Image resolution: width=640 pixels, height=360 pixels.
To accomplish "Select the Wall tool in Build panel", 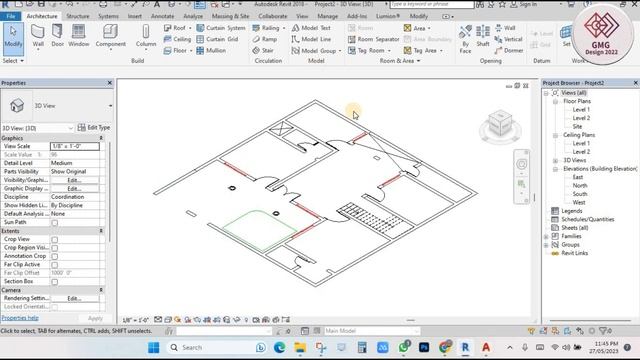I will [38, 36].
